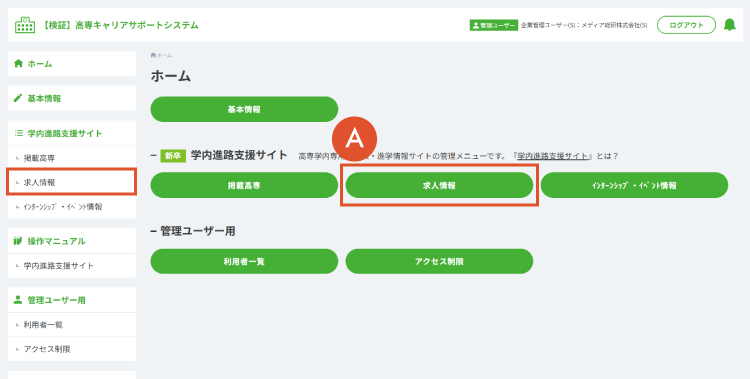Click the person icon beside 管理ユーザー用 in sidebar
This screenshot has height=379, width=750.
coord(18,300)
